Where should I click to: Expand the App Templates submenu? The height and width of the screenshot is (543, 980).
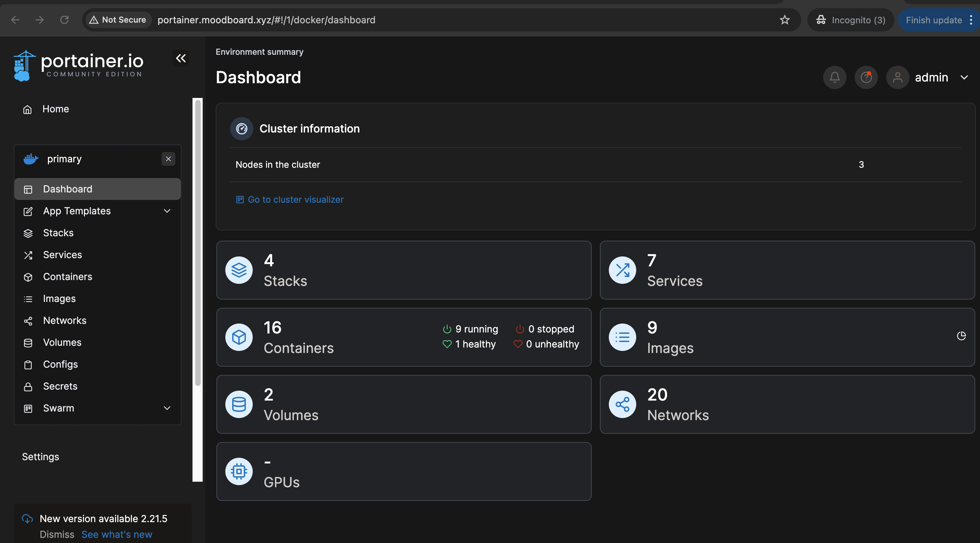click(167, 211)
